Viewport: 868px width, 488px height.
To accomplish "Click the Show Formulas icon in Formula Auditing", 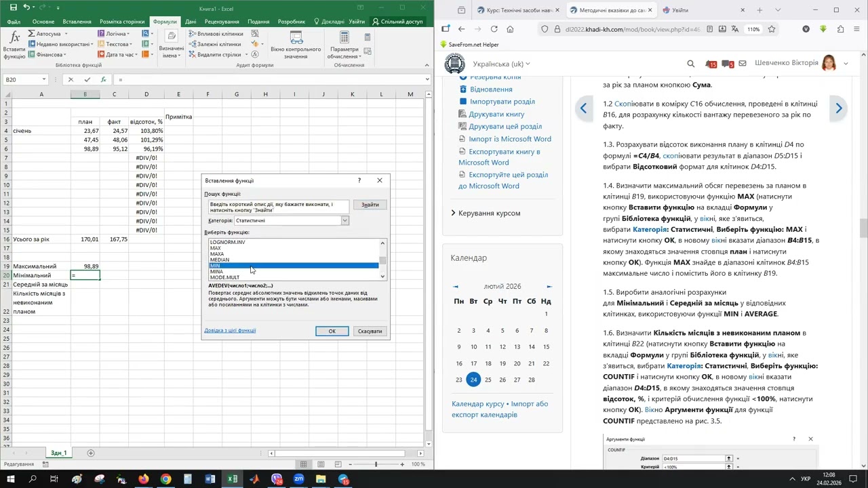I will [255, 33].
